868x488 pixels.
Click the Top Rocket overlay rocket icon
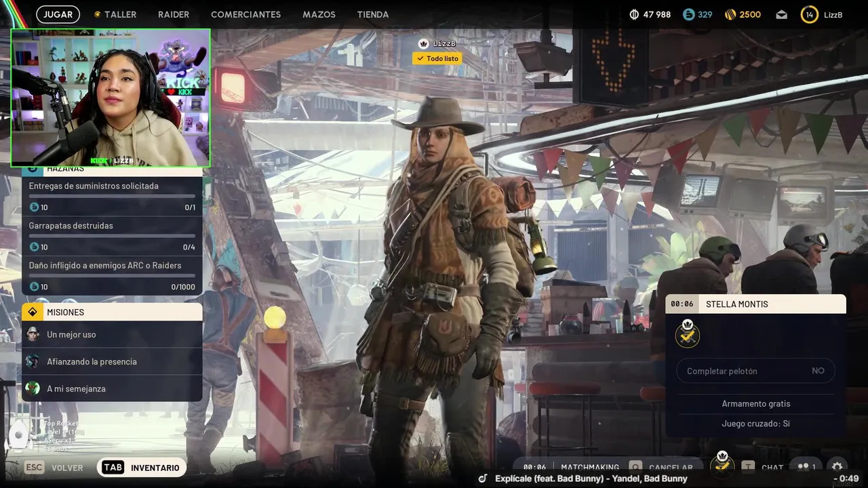tap(19, 435)
